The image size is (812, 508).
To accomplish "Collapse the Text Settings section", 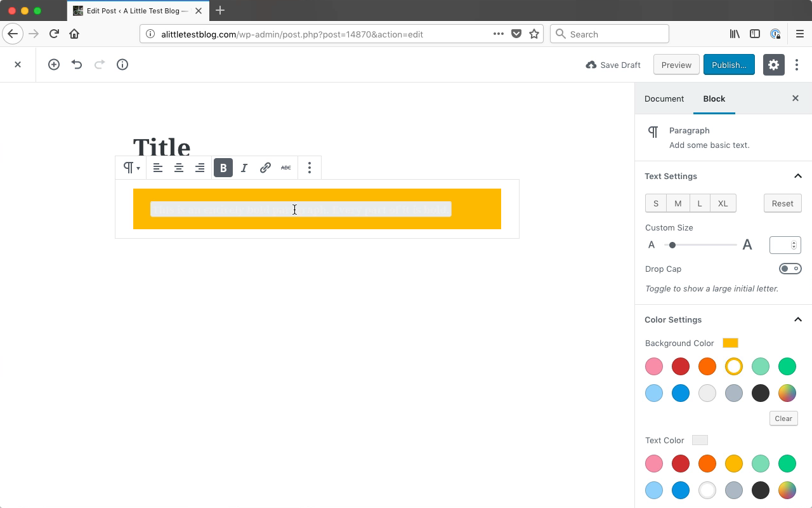I will [798, 176].
